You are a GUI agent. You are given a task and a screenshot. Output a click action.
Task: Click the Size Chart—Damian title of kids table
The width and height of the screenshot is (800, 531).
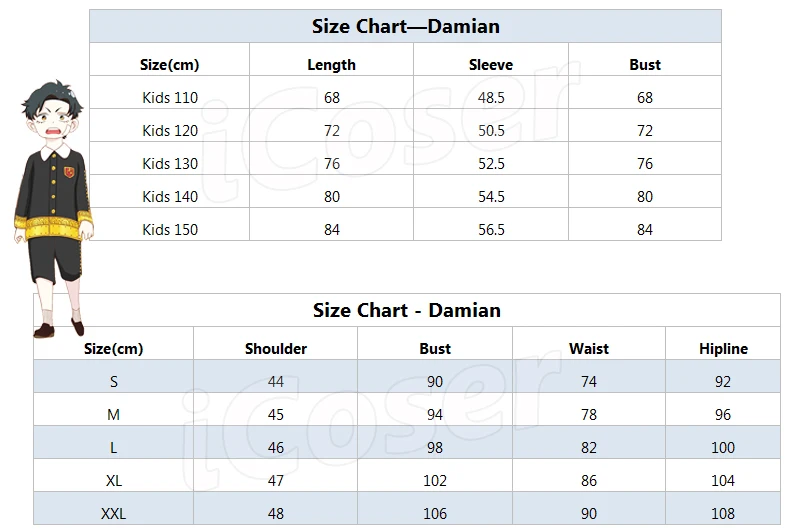406,27
